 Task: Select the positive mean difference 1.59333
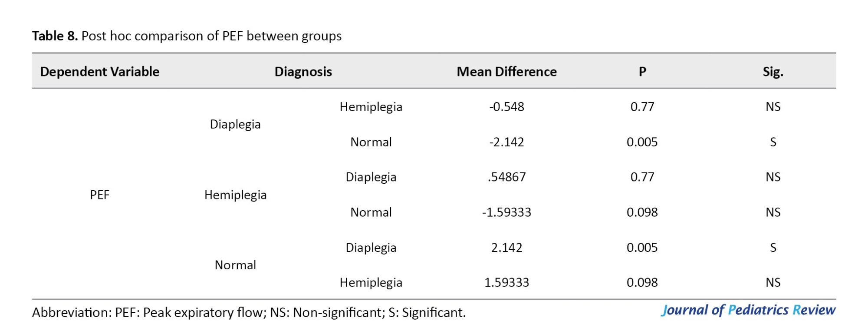(x=506, y=283)
